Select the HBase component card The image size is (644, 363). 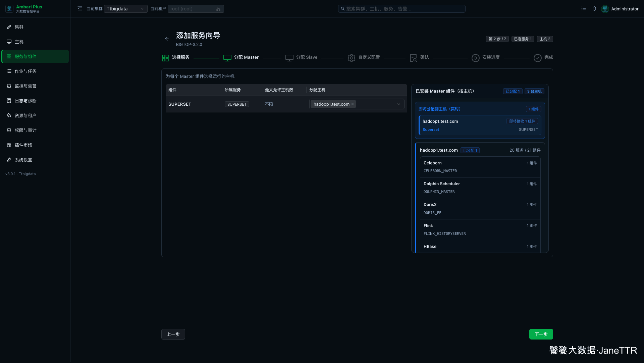point(480,247)
